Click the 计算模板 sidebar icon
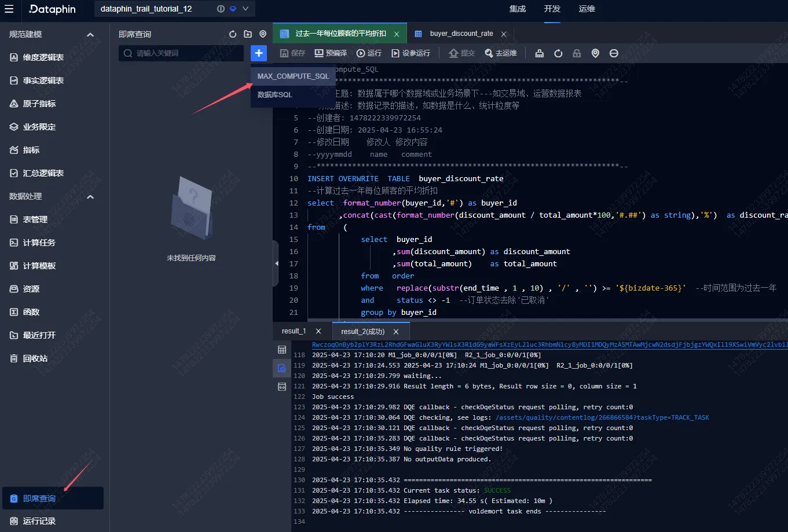 (x=14, y=266)
